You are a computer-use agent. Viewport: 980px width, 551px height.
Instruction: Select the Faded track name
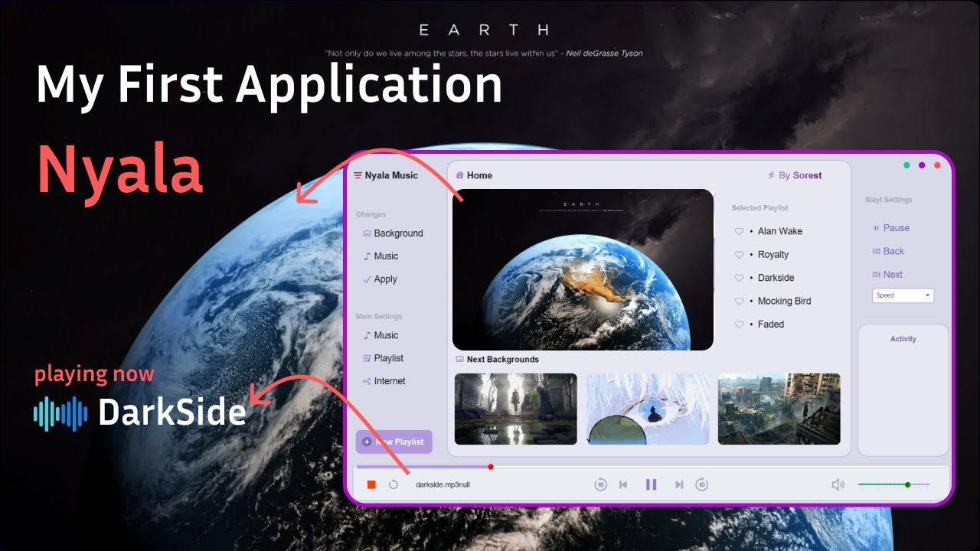pos(771,324)
